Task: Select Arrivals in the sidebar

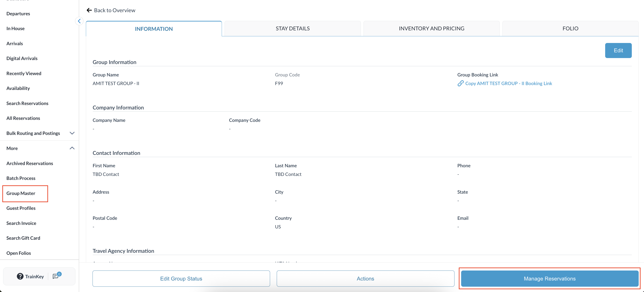Action: click(14, 43)
